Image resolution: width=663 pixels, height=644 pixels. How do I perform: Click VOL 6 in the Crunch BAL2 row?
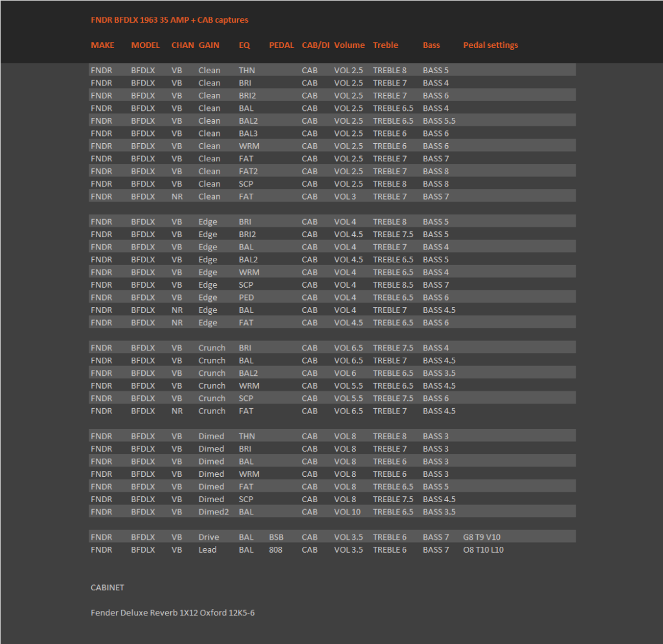pos(344,373)
